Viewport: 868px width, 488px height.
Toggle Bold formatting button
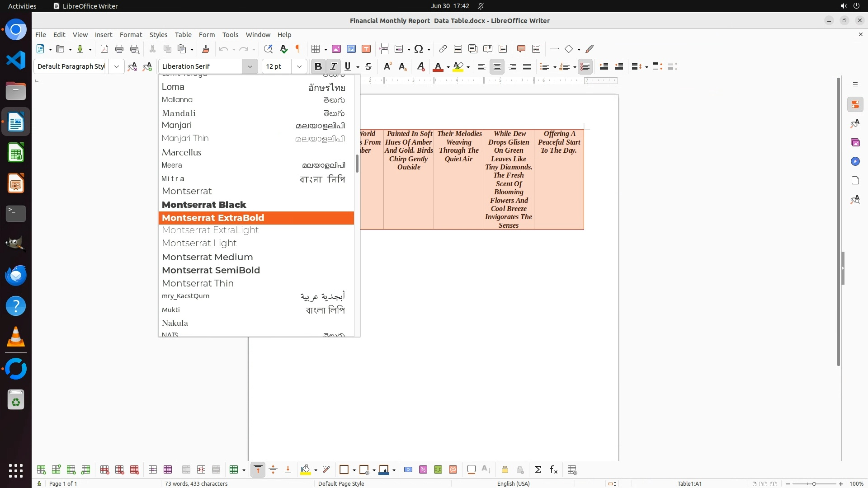(318, 66)
